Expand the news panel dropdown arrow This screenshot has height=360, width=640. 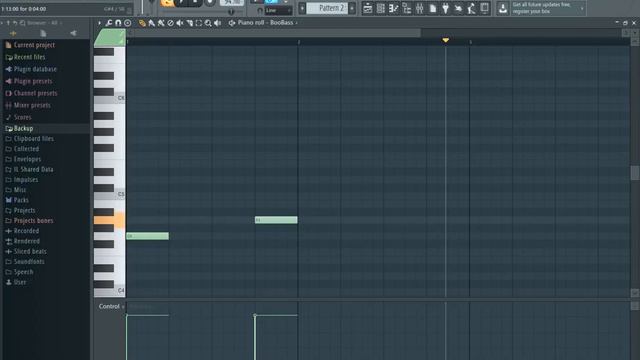pyautogui.click(x=582, y=8)
